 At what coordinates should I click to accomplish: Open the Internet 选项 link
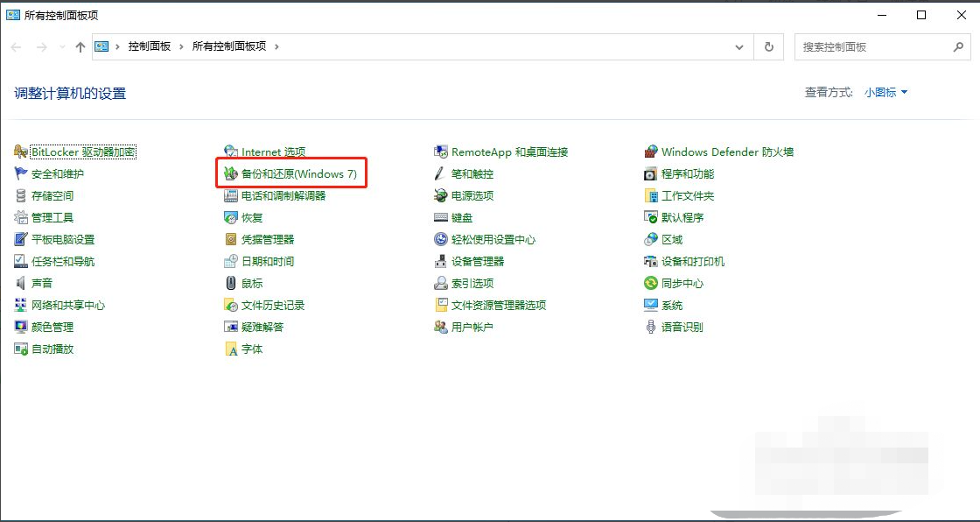click(273, 152)
